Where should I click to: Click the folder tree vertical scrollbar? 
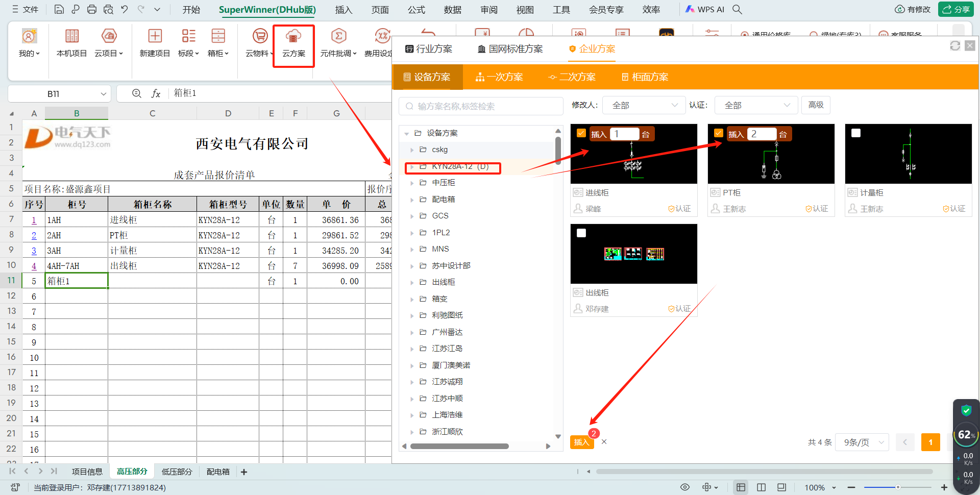tap(558, 151)
